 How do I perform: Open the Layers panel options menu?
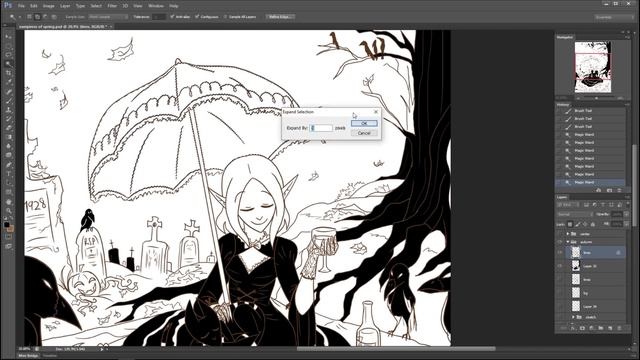(628, 197)
